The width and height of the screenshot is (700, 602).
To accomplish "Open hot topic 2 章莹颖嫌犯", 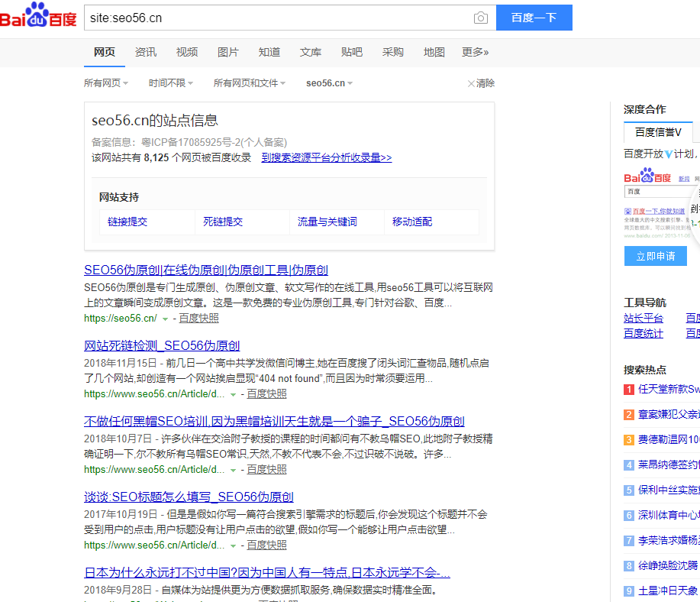I will (669, 414).
